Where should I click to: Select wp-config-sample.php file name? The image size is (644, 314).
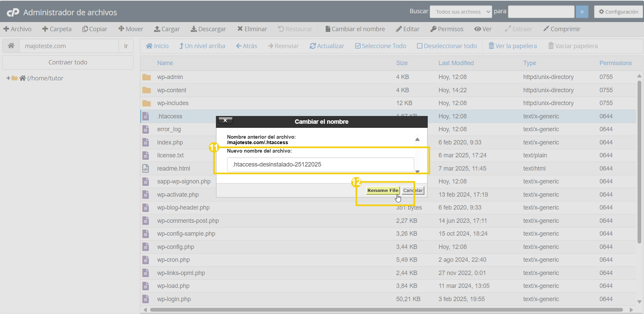point(186,234)
